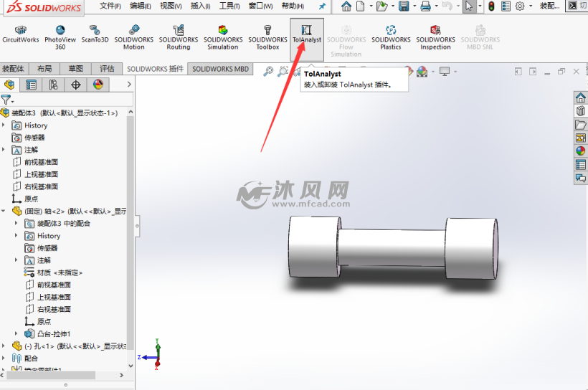Viewport: 588px width, 390px height.
Task: Open SOLIDWORKS Forum chat icon in task pane
Action: [581, 178]
